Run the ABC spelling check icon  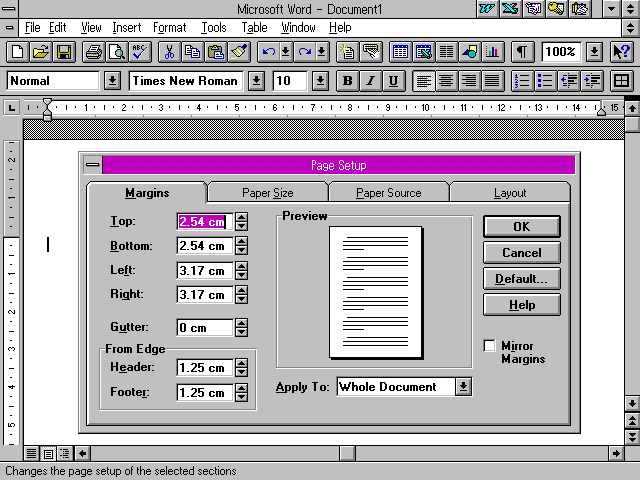tap(140, 52)
